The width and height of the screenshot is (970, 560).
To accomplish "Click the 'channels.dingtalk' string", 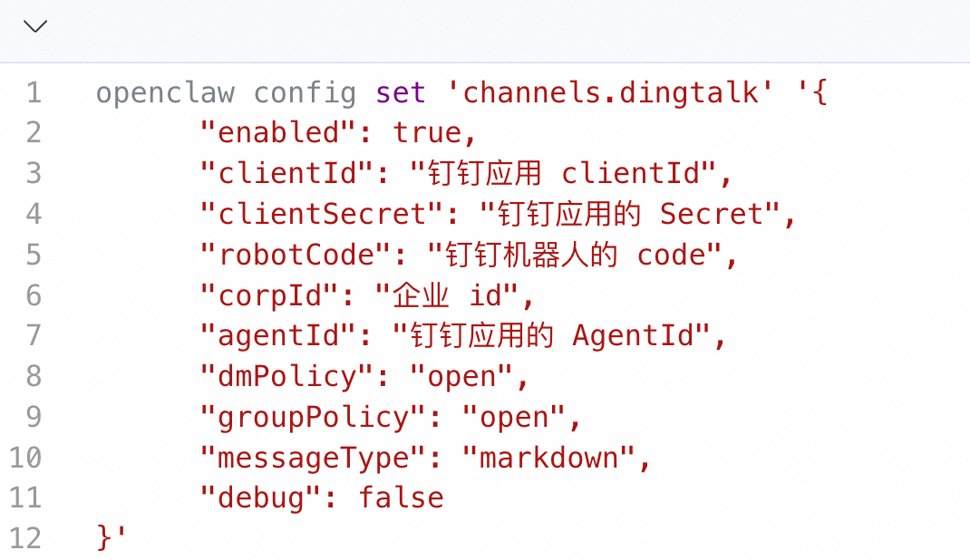I will pos(610,92).
